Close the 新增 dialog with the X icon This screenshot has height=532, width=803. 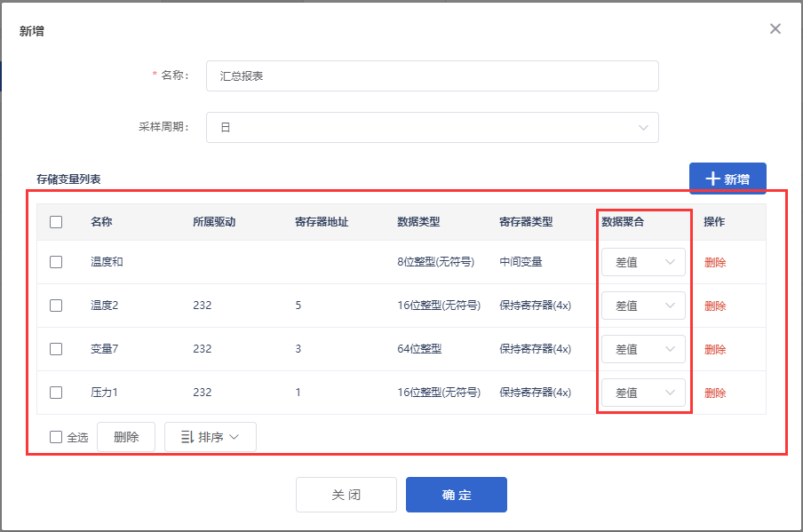(x=775, y=28)
